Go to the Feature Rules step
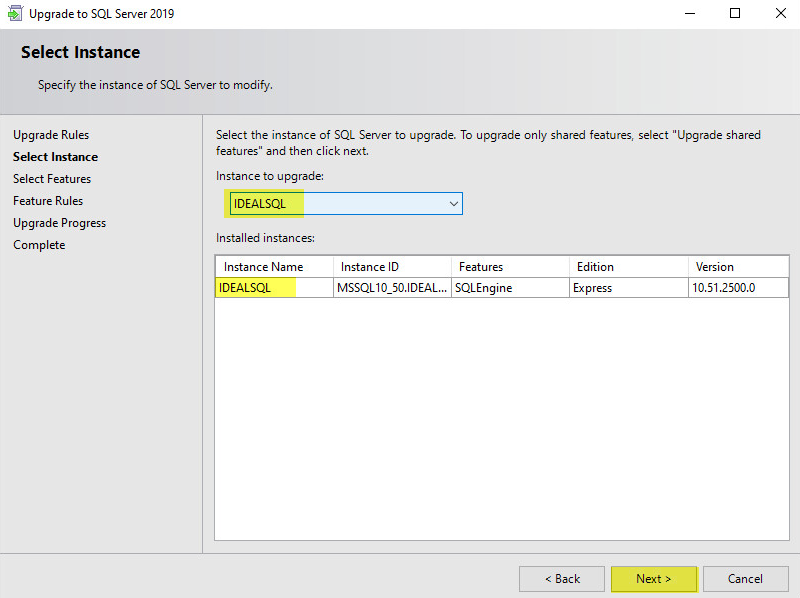800x598 pixels. click(48, 201)
